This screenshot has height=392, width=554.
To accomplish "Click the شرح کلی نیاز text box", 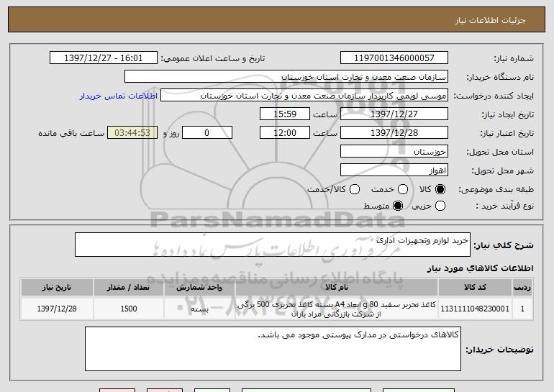I will (x=273, y=245).
